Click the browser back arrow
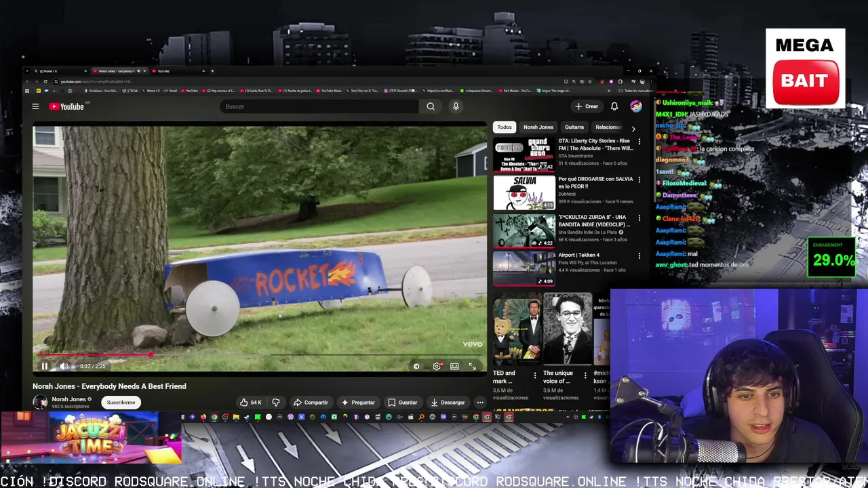Screen dimensions: 868x488 coord(28,81)
